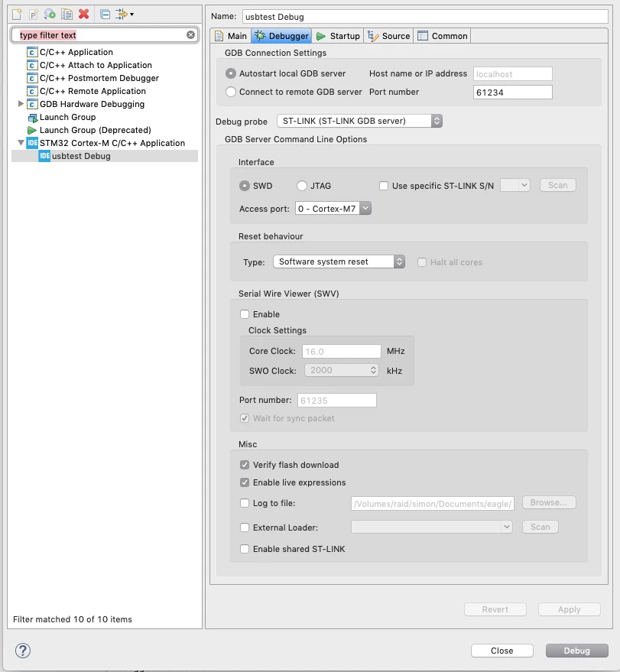Viewport: 620px width, 672px height.
Task: Click the SWV Port number field 61235
Action: 337,401
